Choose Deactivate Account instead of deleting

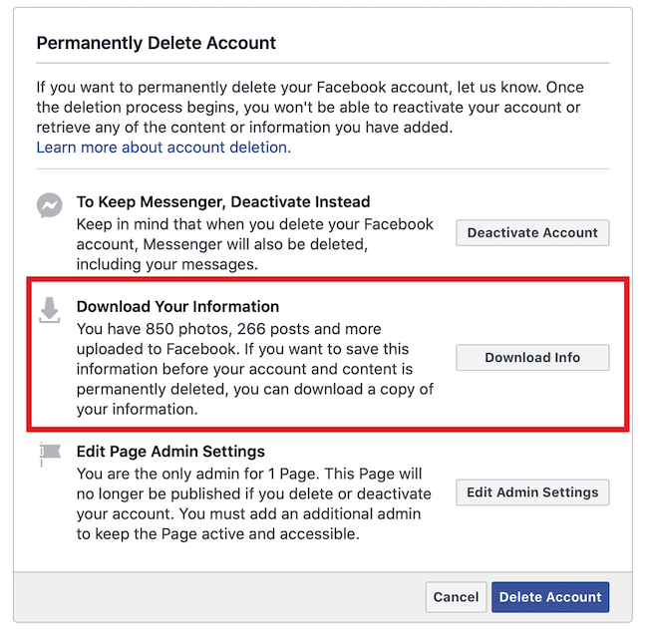[x=532, y=232]
